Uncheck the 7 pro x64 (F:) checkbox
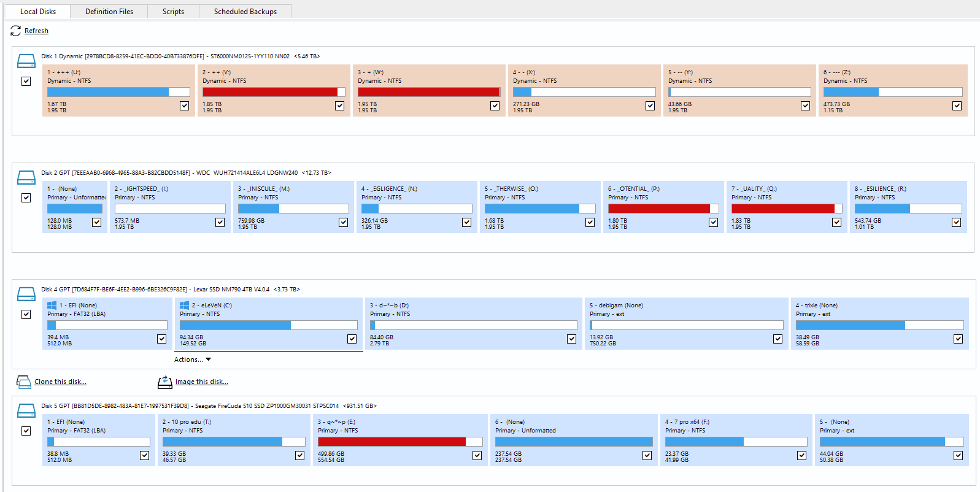Viewport: 980px width, 492px height. point(801,455)
